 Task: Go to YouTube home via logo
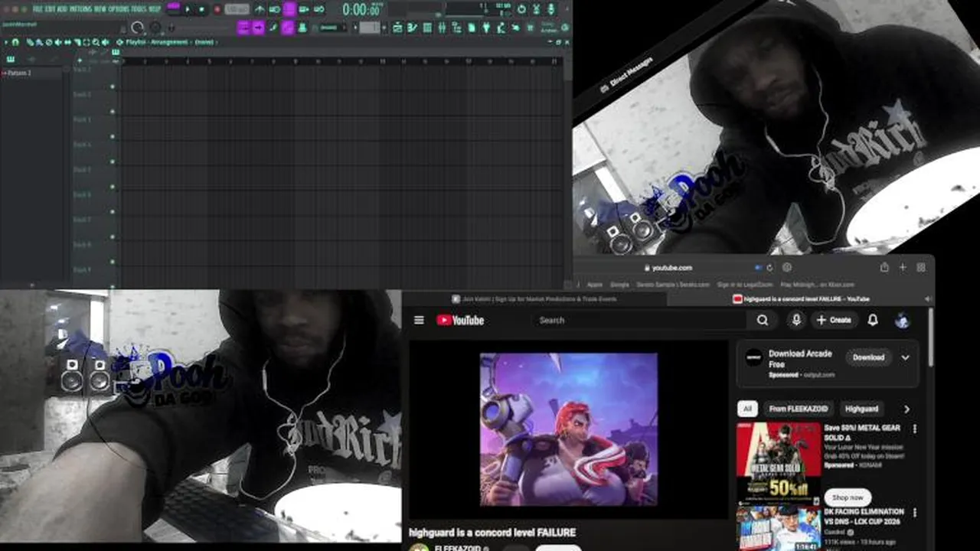pos(460,320)
